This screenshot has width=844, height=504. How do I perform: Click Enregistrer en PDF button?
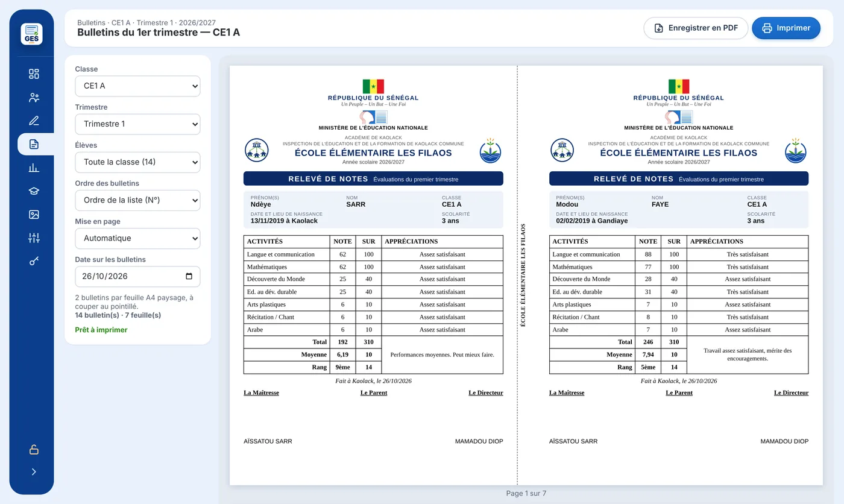696,28
